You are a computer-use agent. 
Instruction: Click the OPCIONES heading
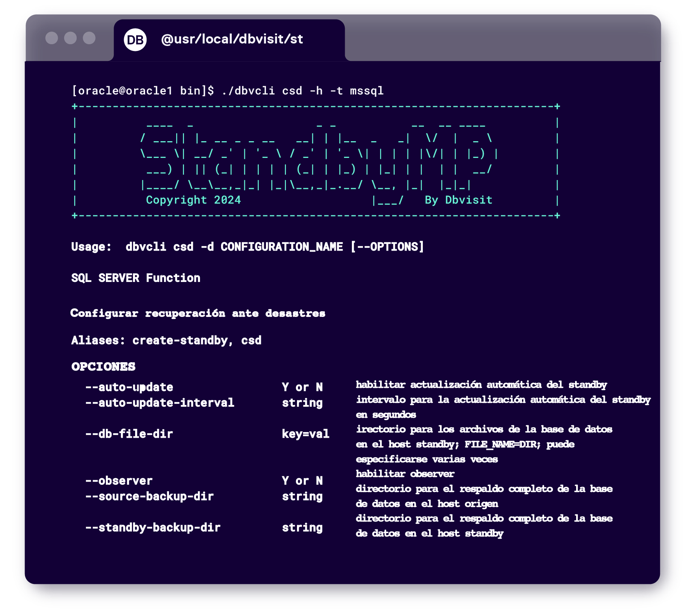pos(103,367)
